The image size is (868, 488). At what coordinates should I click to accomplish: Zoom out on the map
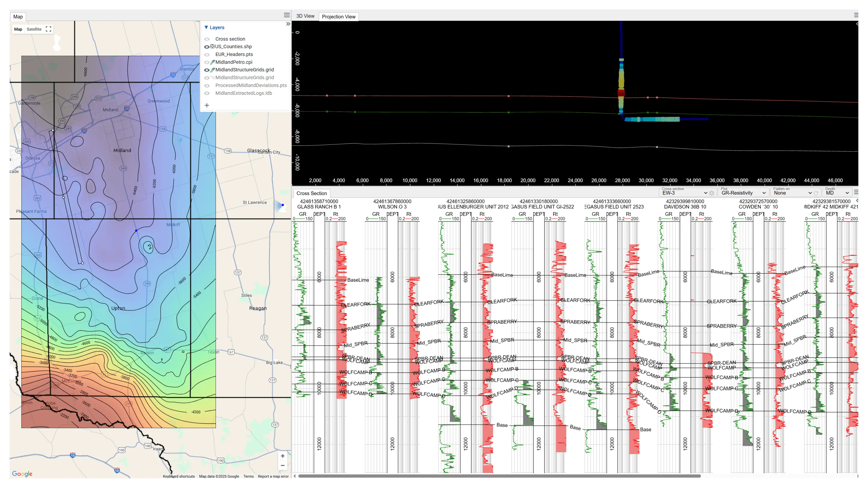tap(282, 465)
